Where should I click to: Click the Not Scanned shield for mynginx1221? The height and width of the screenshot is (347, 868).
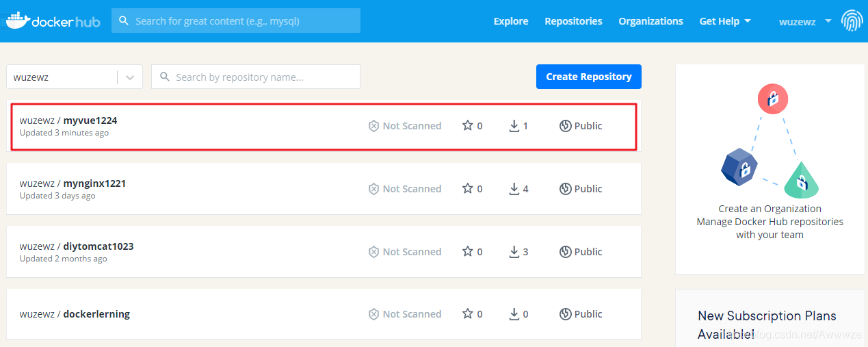point(373,189)
